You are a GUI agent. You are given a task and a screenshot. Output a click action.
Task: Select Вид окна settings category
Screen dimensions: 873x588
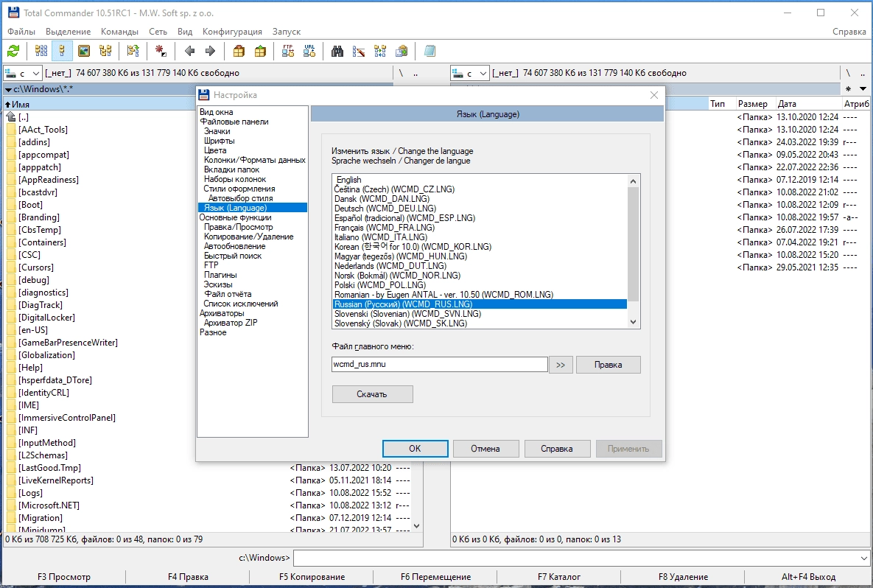coord(217,112)
